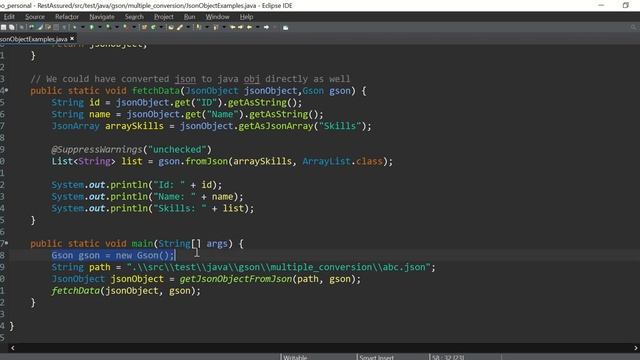Open the Help menu
Image resolution: width=640 pixels, height=360 pixels.
[x=246, y=17]
